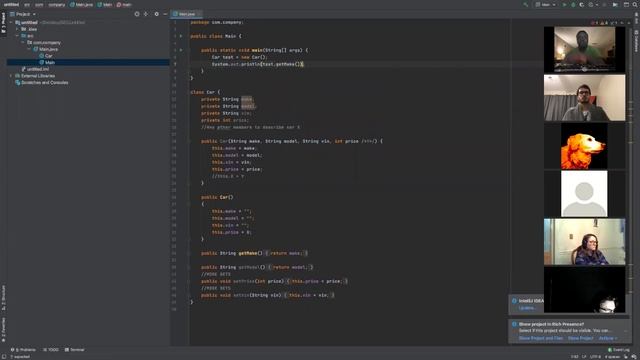640x360 pixels.
Task: Click the status bar tool window toggle icon
Action: (x=4, y=357)
